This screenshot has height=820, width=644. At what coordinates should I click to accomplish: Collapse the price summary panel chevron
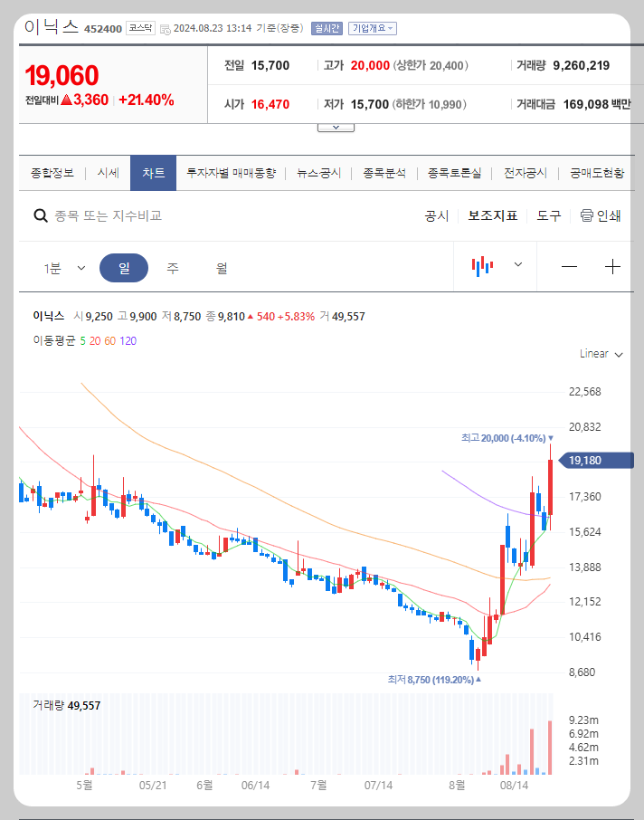pos(336,128)
